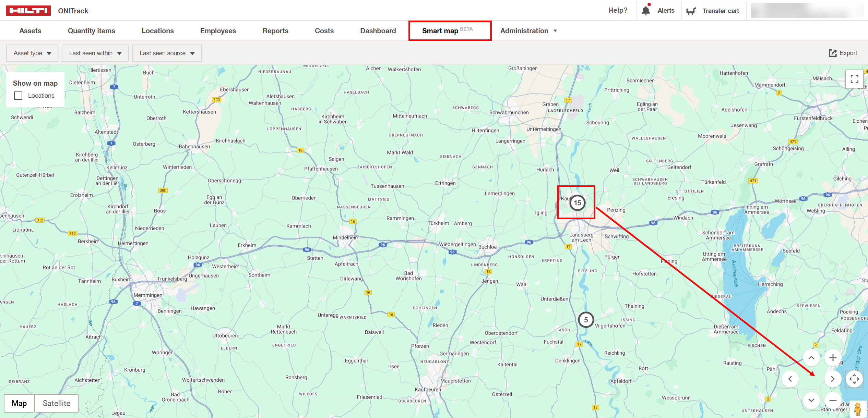This screenshot has width=868, height=418.
Task: Enable the Locations checkbox under Show on map
Action: [x=18, y=95]
